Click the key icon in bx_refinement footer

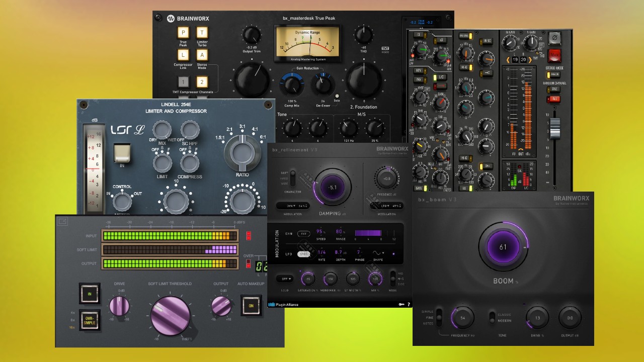(401, 304)
